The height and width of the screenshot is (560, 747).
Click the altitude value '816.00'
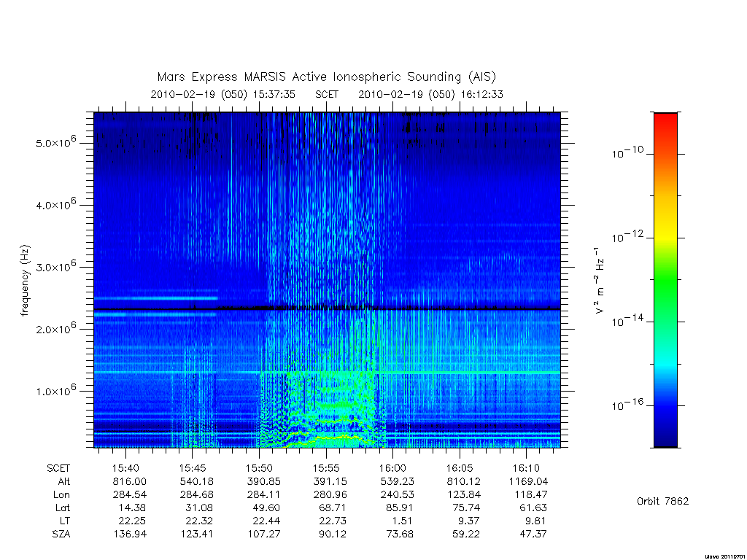(x=130, y=482)
